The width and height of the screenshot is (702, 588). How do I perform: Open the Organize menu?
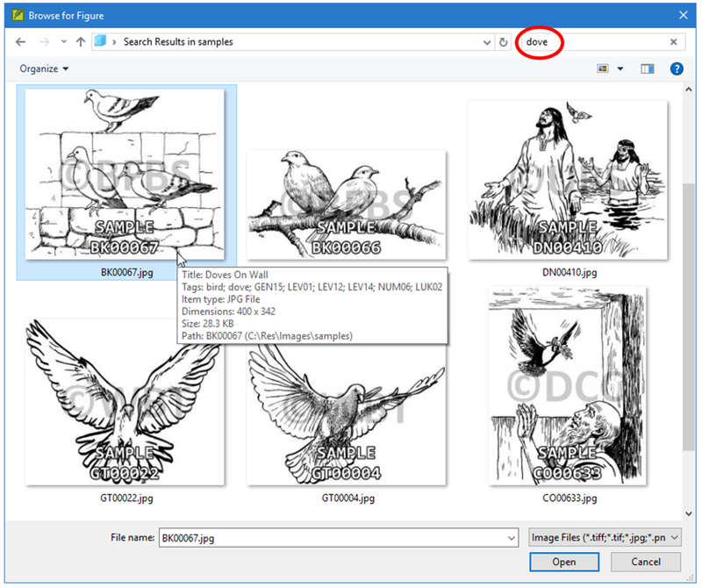coord(44,68)
